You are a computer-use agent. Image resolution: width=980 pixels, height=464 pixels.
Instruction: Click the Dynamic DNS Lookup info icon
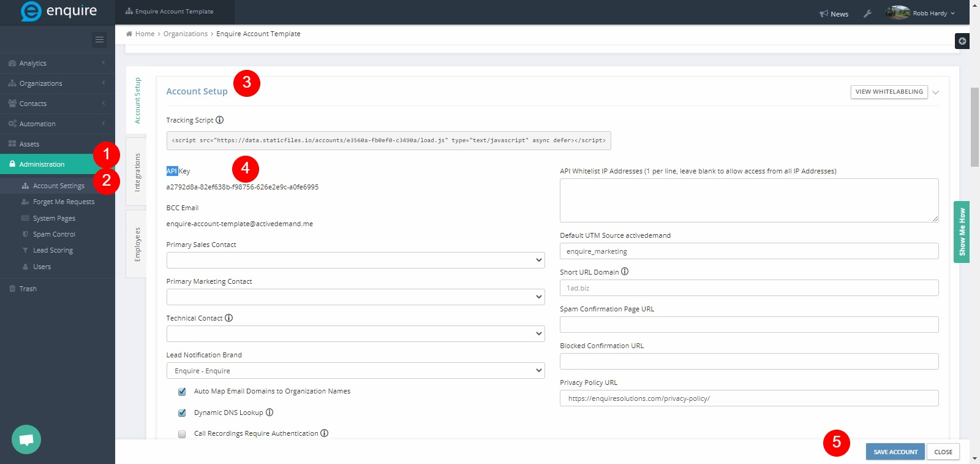269,413
